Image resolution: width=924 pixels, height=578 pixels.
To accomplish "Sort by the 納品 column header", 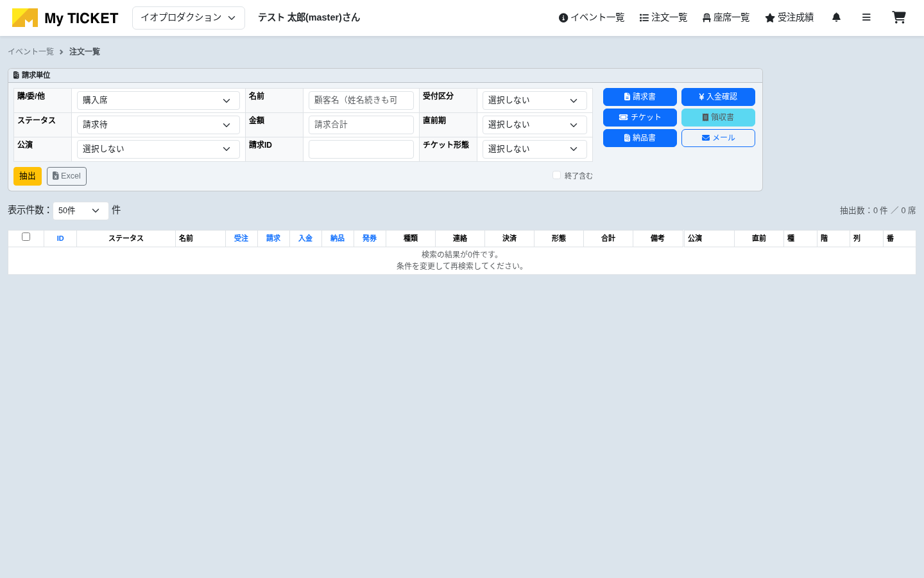I will point(338,238).
